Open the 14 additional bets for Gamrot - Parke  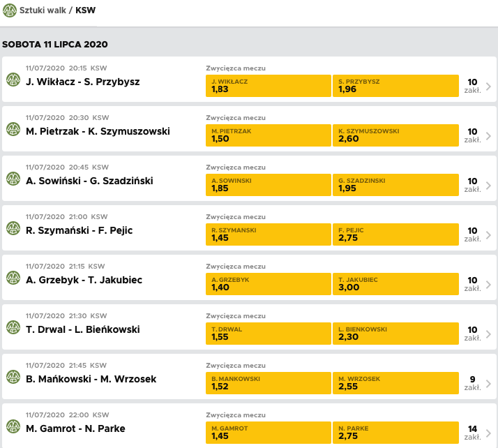(479, 433)
